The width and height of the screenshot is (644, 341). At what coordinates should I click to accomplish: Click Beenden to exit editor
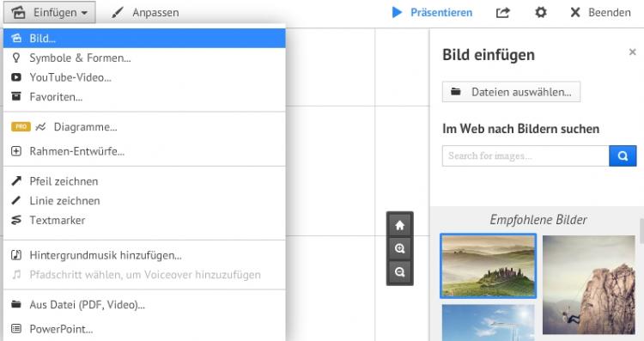[600, 12]
